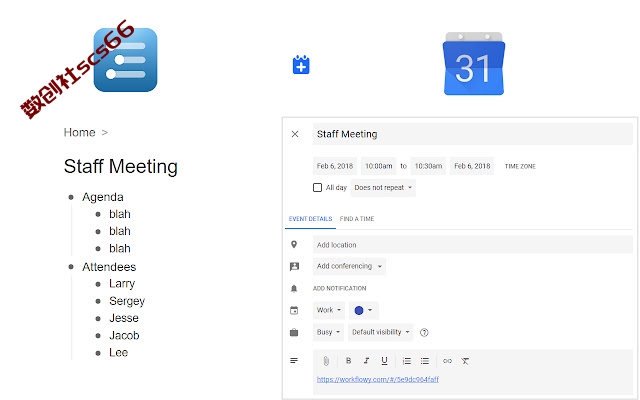
Task: Click the bullet next to Larry
Action: coord(98,284)
